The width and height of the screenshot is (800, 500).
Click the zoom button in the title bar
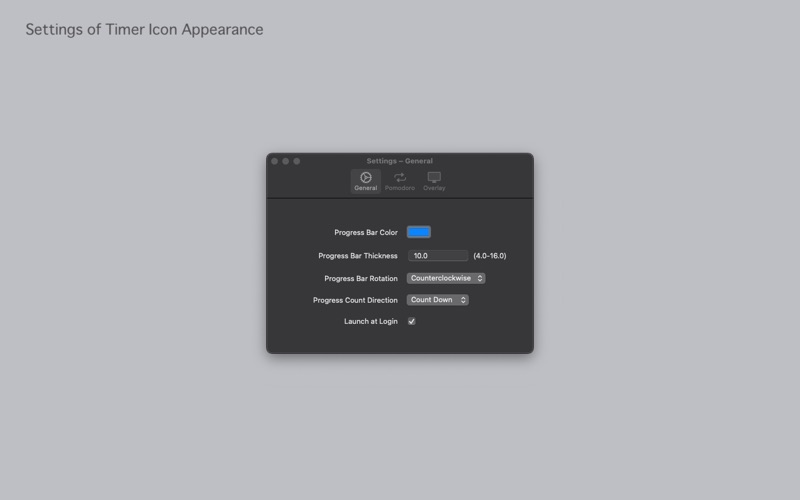(297, 161)
